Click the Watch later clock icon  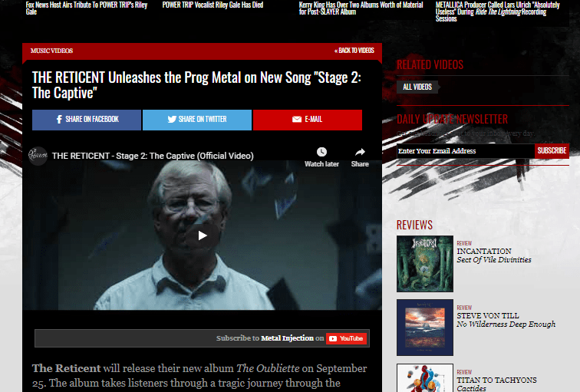[x=321, y=152]
